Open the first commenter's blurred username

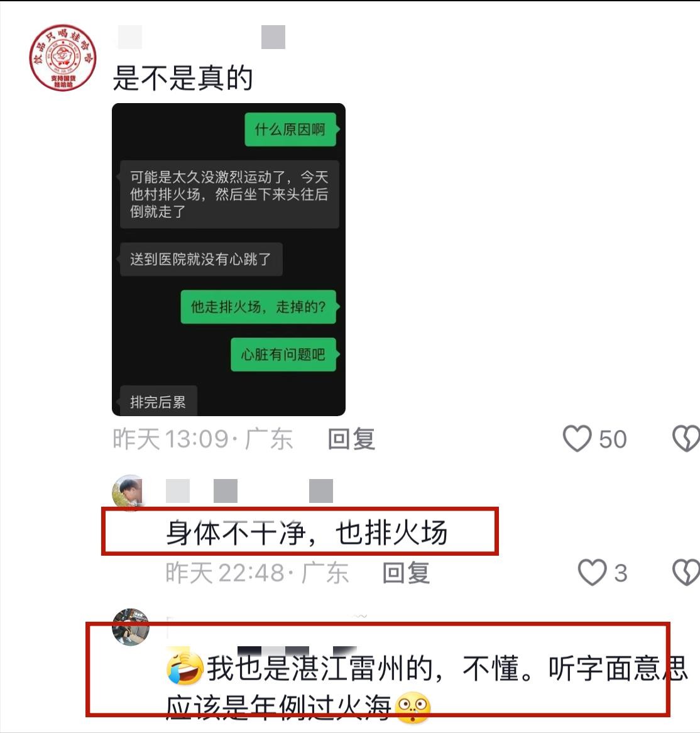click(202, 37)
